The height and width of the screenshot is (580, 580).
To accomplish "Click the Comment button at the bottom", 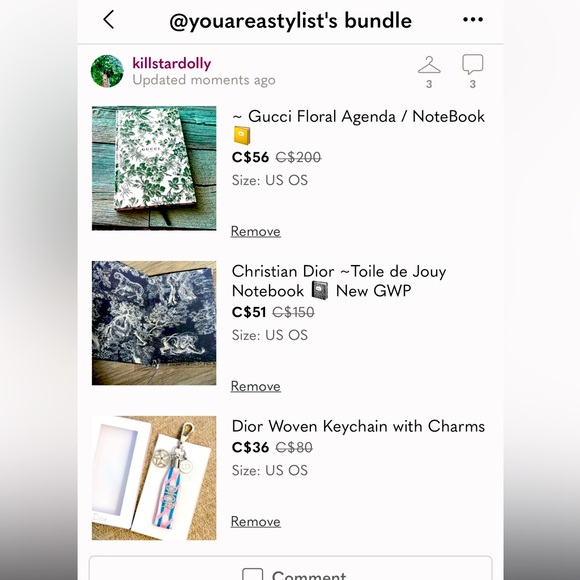I will click(x=290, y=569).
